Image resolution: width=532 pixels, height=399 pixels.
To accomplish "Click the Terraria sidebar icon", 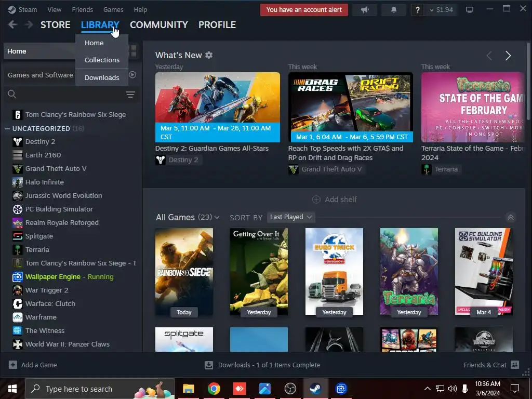I will point(18,250).
